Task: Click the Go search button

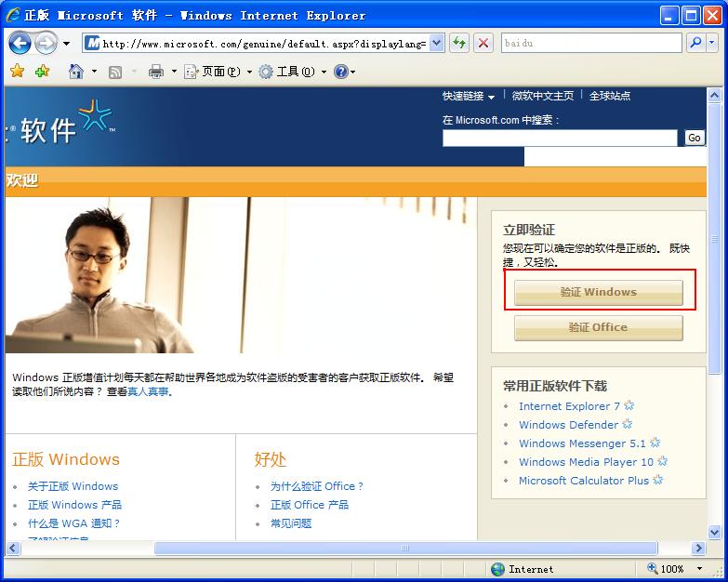Action: coord(695,138)
